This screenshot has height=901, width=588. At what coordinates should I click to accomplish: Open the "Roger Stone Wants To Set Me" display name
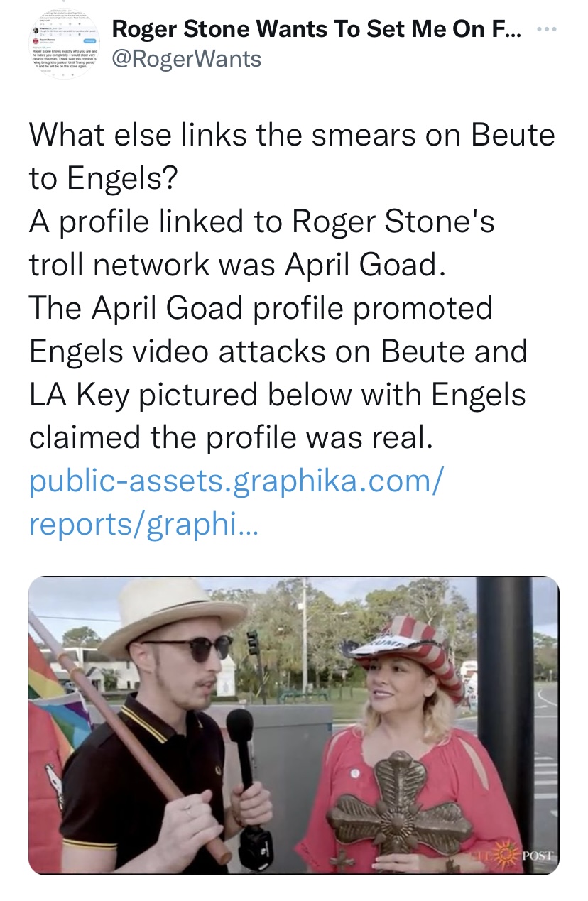[x=316, y=30]
